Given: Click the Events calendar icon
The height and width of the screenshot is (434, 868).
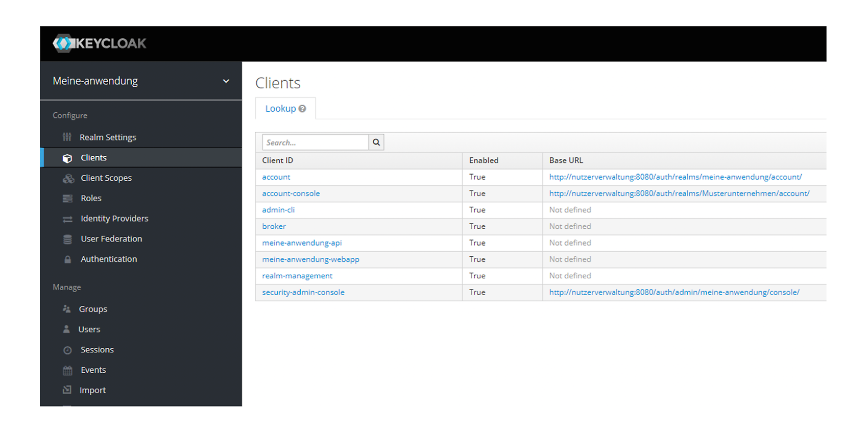Looking at the screenshot, I should 67,370.
